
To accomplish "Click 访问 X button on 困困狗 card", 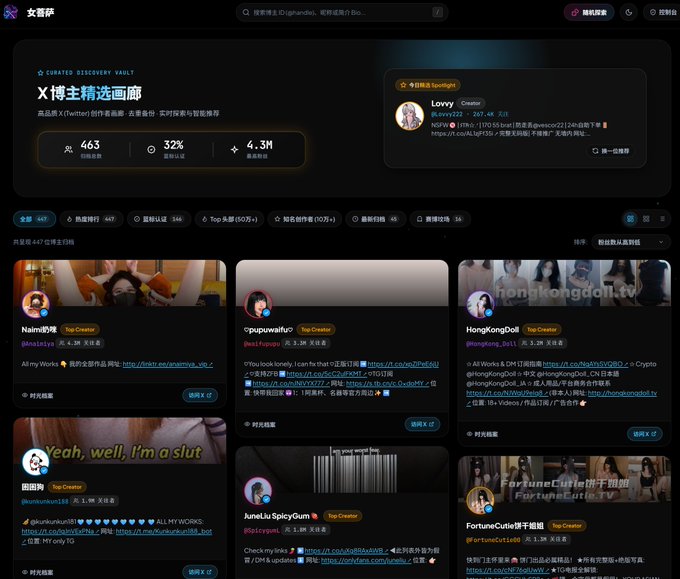I will click(x=200, y=572).
